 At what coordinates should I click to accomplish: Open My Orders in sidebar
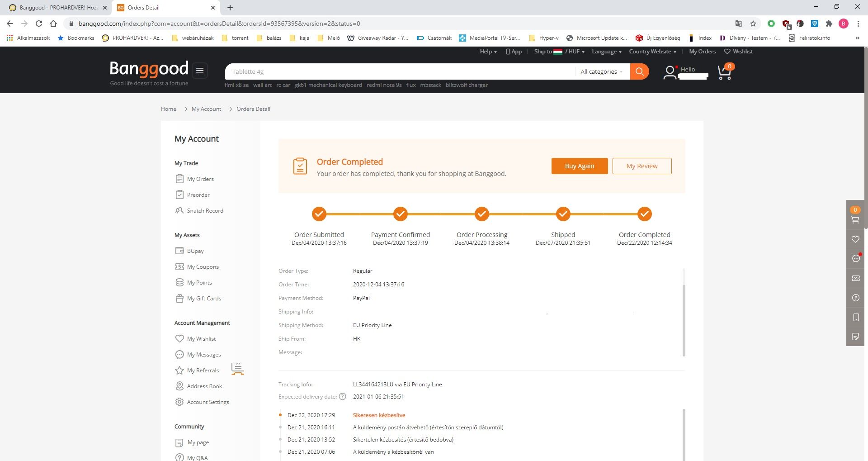[x=195, y=179]
